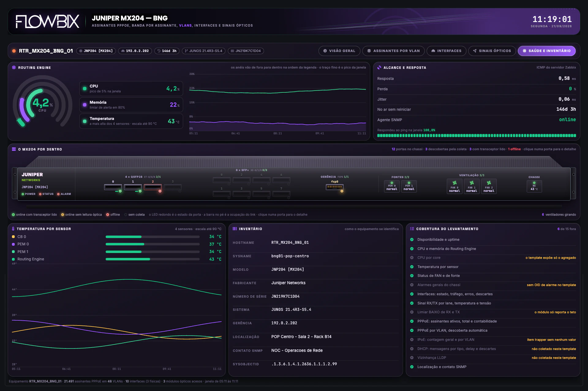Click the JUNOS 21.4R3-S5.4 version chip
This screenshot has height=391, width=588.
(x=204, y=51)
